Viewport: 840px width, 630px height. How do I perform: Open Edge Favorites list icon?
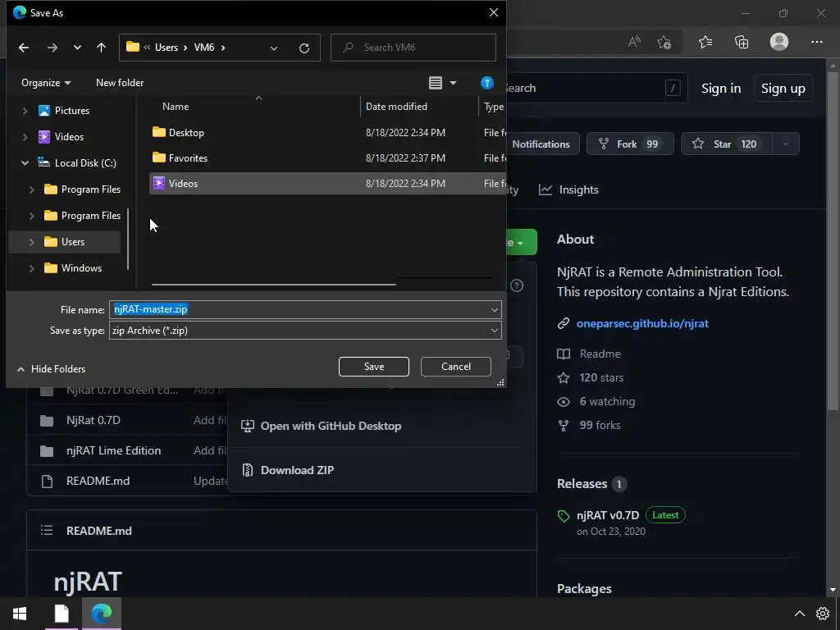[x=705, y=42]
